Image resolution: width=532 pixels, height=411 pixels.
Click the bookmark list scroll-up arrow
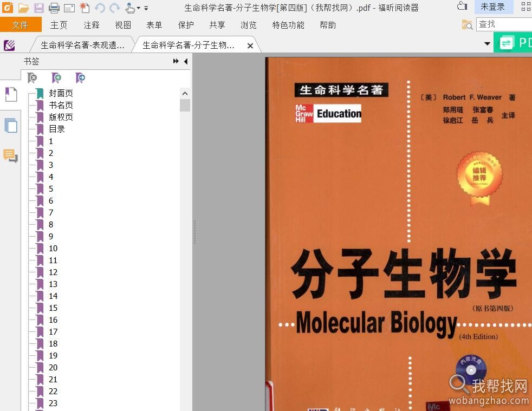click(185, 93)
